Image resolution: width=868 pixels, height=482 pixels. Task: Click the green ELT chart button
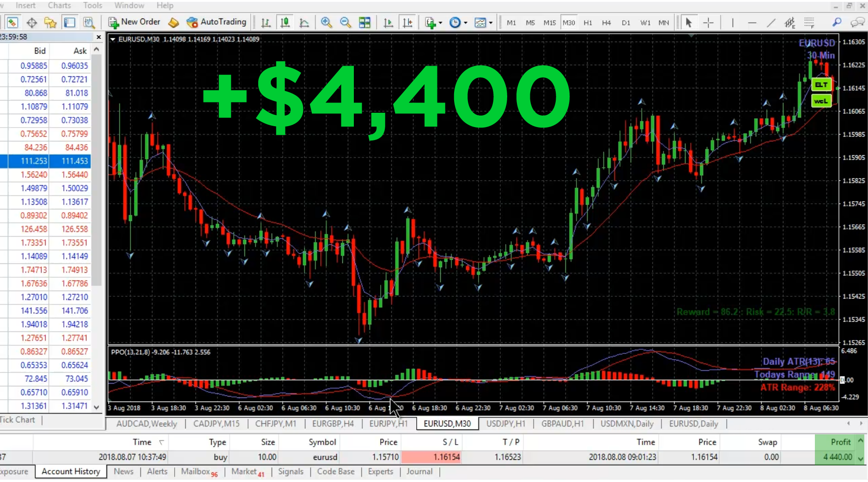coord(821,85)
